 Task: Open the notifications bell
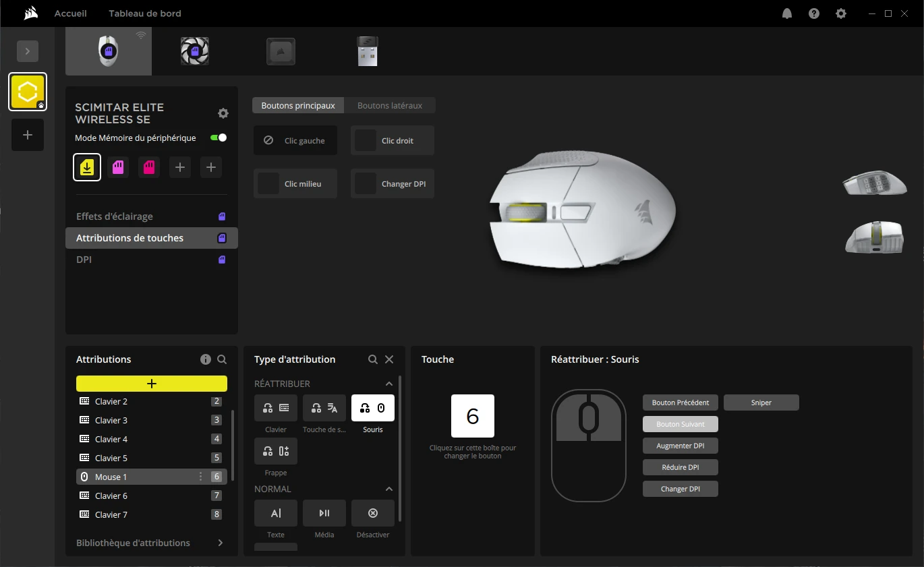click(787, 13)
